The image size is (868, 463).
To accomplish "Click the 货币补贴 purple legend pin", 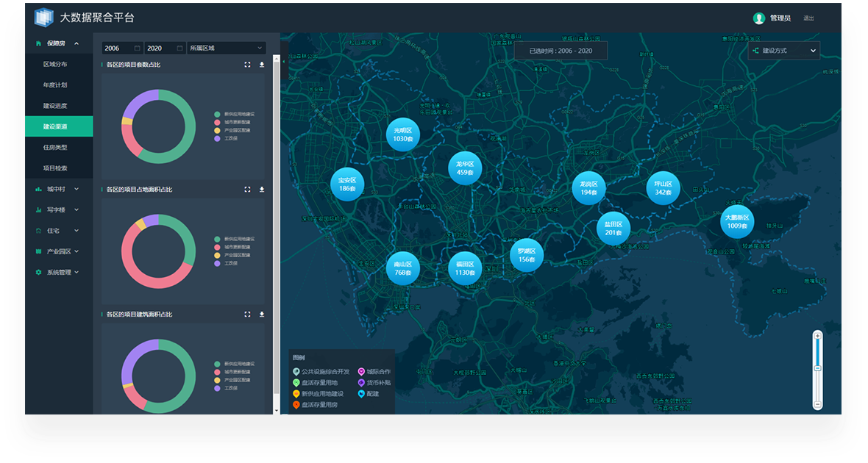I will click(361, 383).
